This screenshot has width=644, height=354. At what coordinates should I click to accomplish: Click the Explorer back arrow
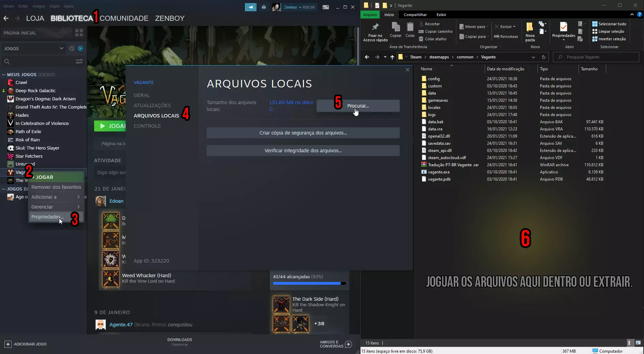367,57
